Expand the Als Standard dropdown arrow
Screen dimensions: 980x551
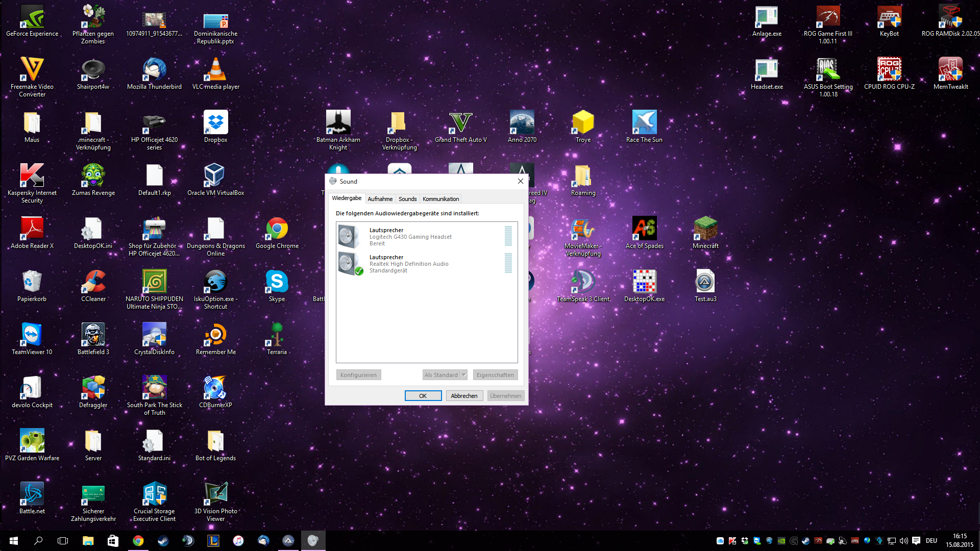(464, 375)
